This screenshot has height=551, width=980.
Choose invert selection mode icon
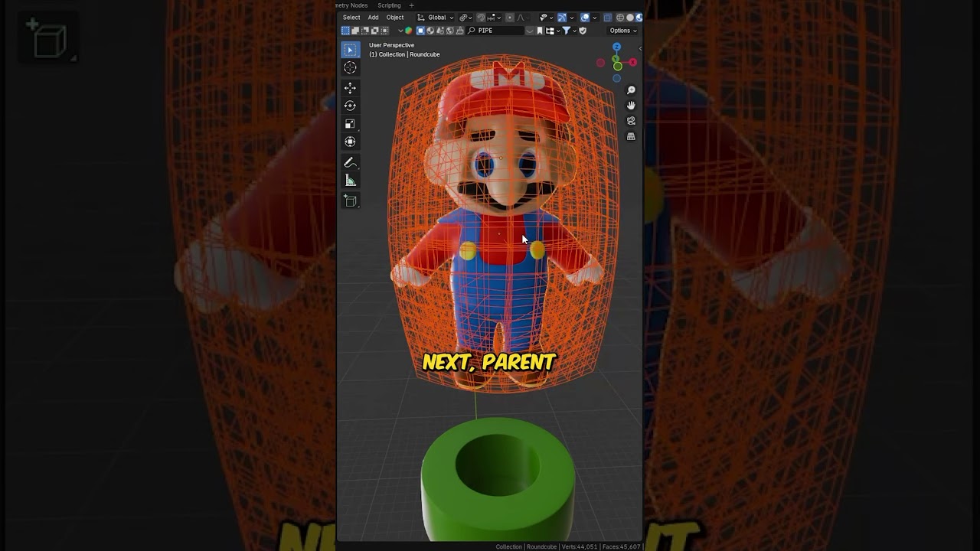click(374, 31)
